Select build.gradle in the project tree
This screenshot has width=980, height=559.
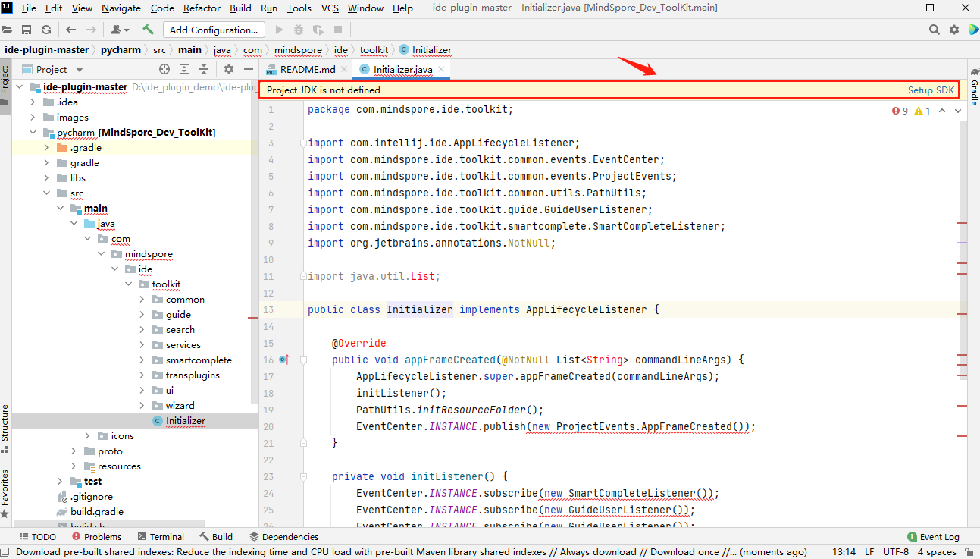click(97, 512)
